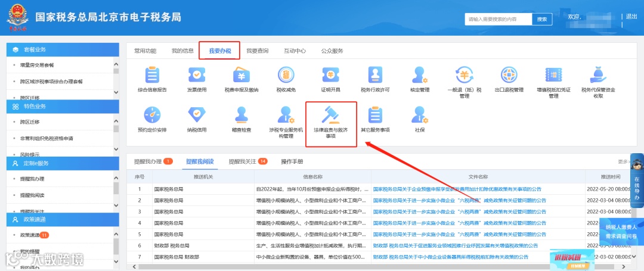644x271 pixels.
Task: Click the 定制e服务 section header
Action: pyautogui.click(x=63, y=163)
